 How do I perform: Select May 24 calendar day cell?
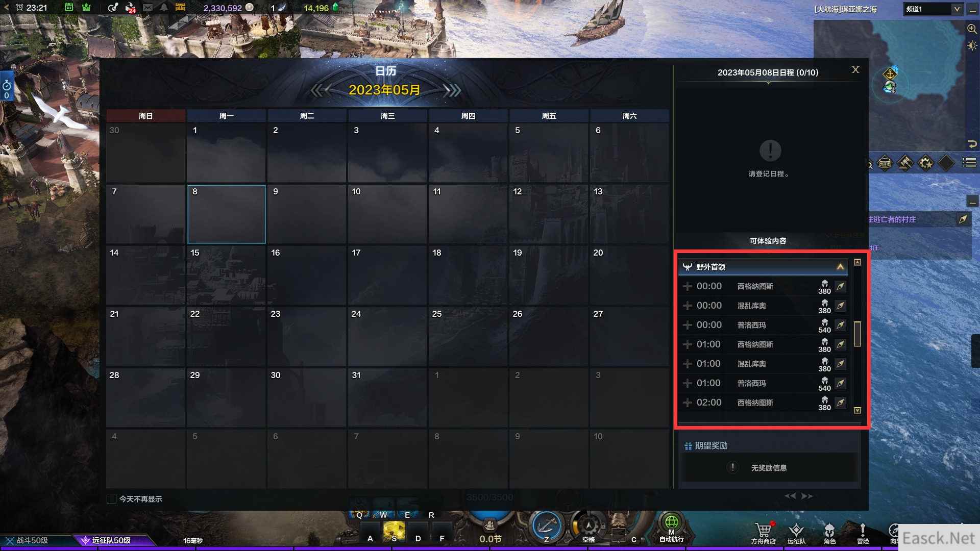387,336
